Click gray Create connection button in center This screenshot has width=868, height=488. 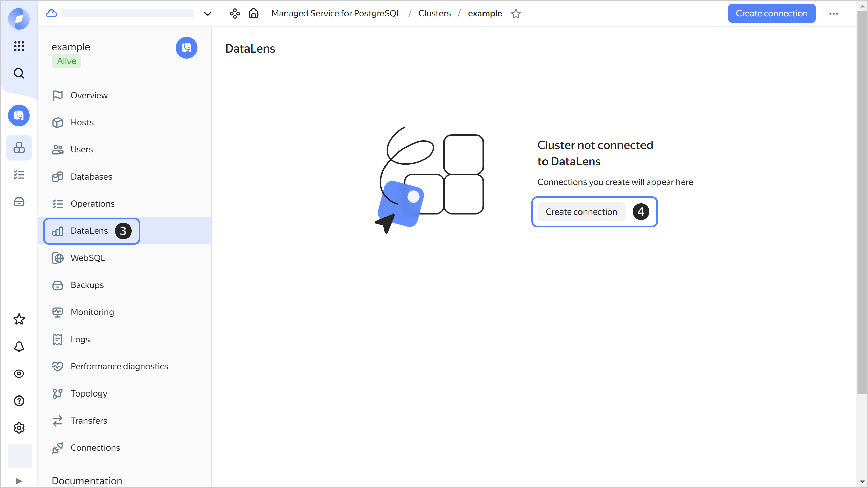pyautogui.click(x=581, y=212)
